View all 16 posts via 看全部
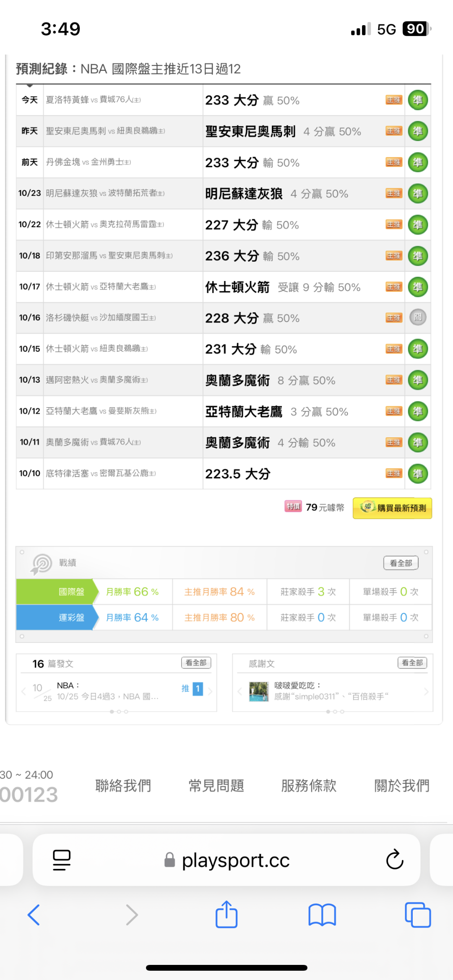The height and width of the screenshot is (980, 453). tap(196, 663)
